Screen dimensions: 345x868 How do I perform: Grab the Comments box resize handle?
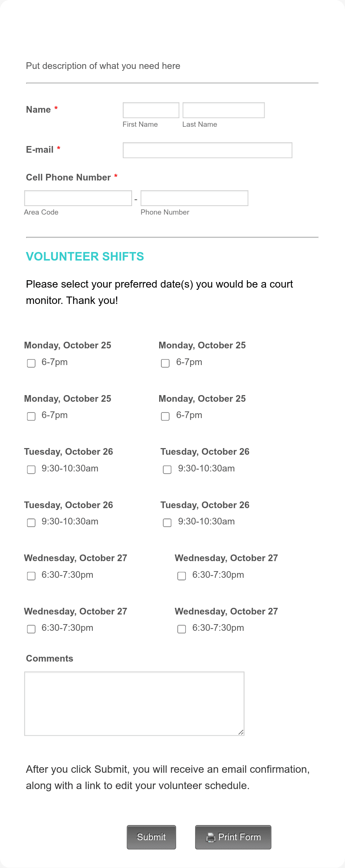click(241, 732)
